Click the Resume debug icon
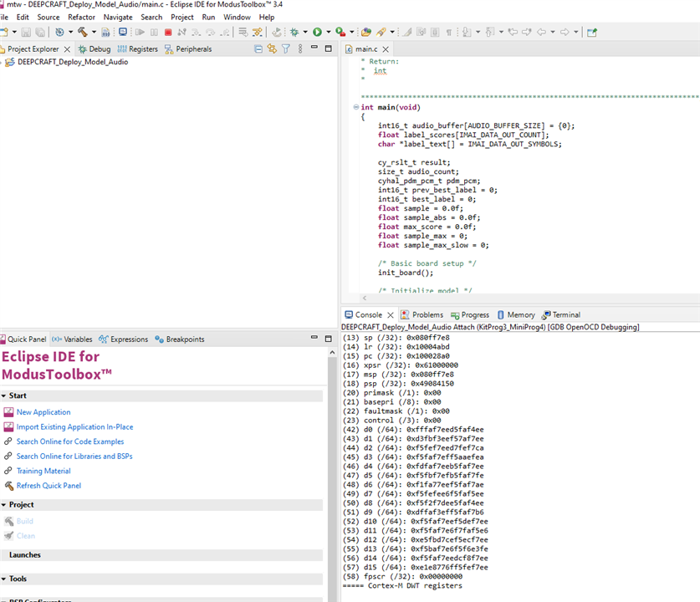The image size is (700, 602). (140, 32)
